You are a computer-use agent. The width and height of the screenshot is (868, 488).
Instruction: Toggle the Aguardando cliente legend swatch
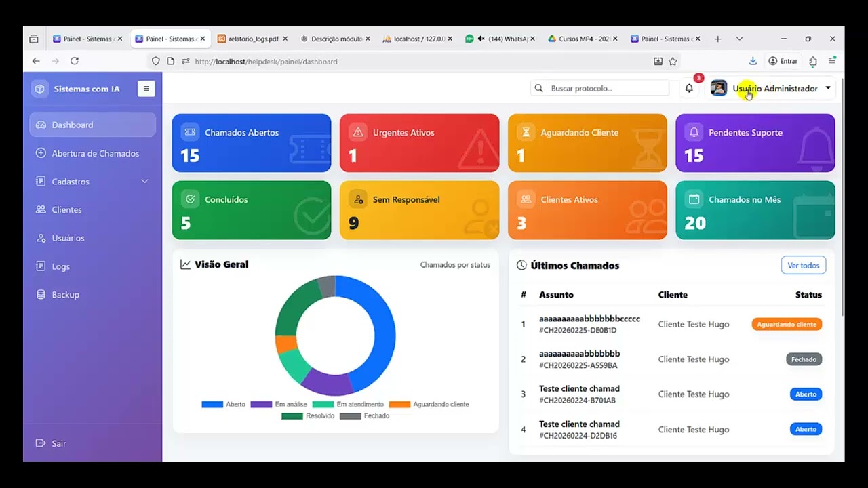click(399, 405)
